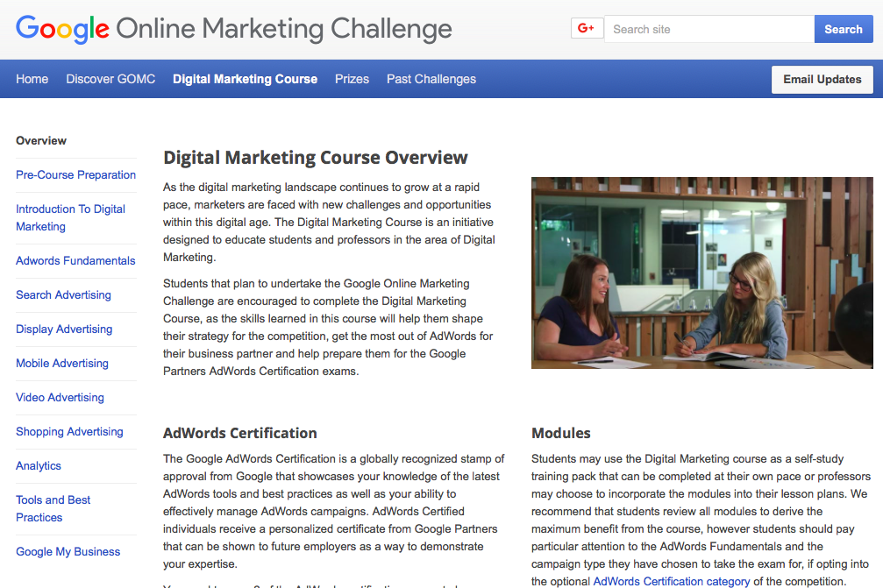This screenshot has width=883, height=588.
Task: Click the Modules heading
Action: tap(561, 433)
